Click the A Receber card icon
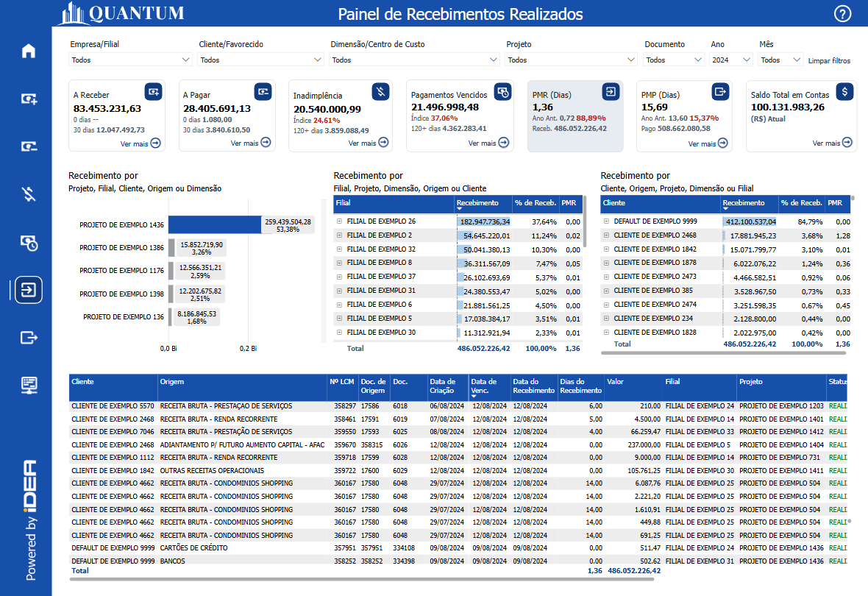Viewport: 868px width, 596px height. [153, 91]
